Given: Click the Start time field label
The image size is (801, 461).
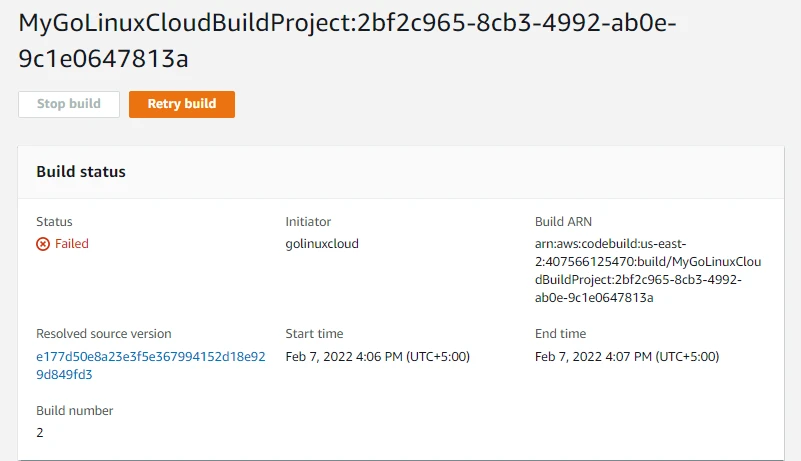Looking at the screenshot, I should [x=314, y=334].
